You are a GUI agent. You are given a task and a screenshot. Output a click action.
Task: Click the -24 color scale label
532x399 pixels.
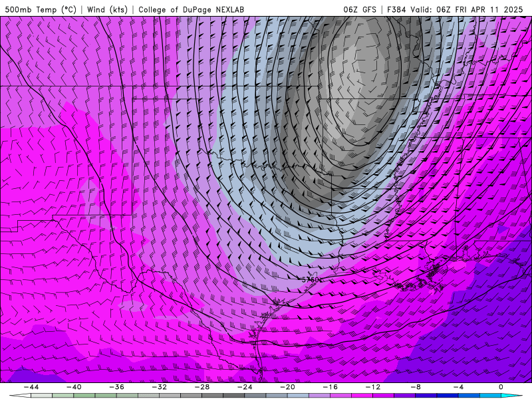tap(245, 387)
